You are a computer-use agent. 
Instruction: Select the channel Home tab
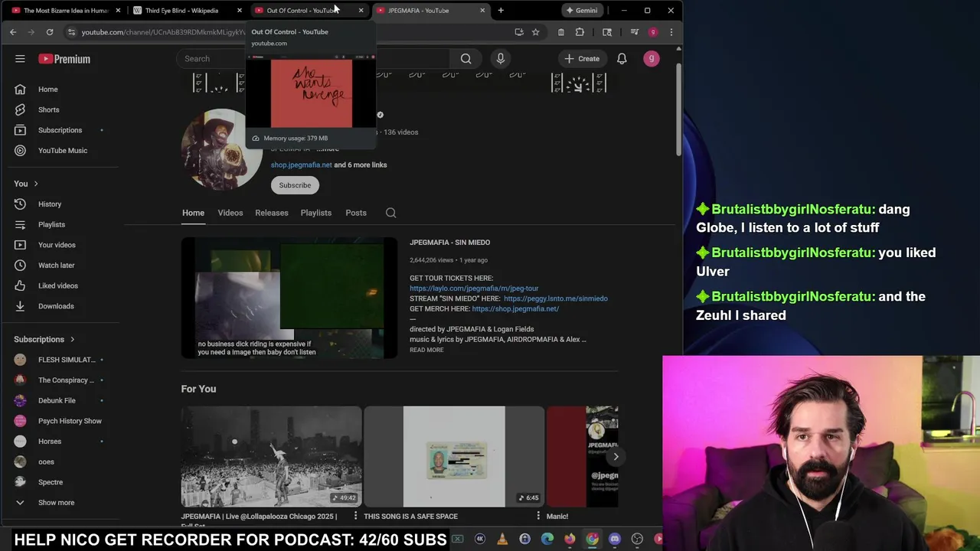point(193,213)
